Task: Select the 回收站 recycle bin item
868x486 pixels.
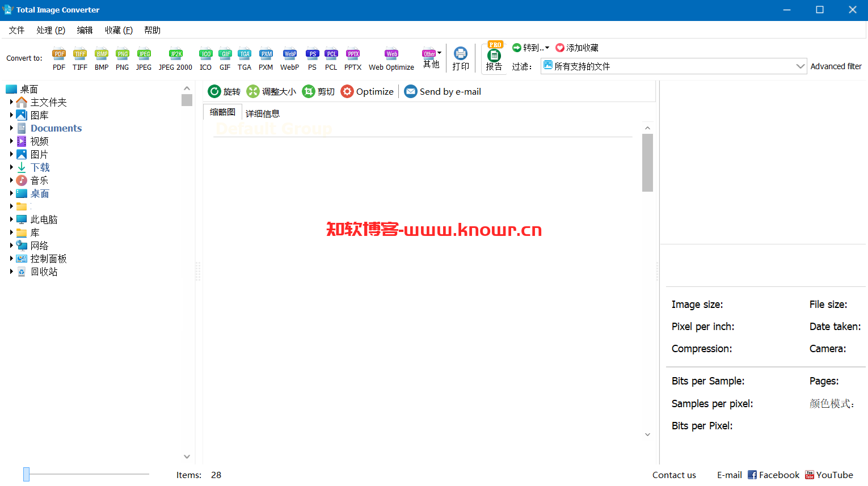Action: coord(44,272)
